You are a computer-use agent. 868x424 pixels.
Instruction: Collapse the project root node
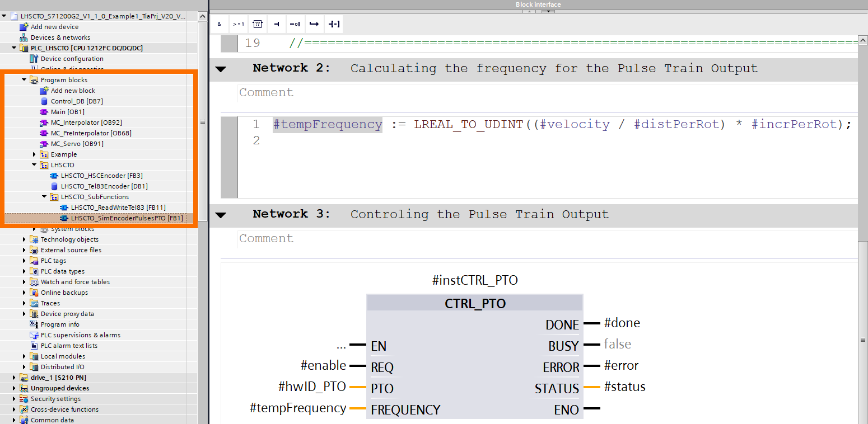click(4, 16)
